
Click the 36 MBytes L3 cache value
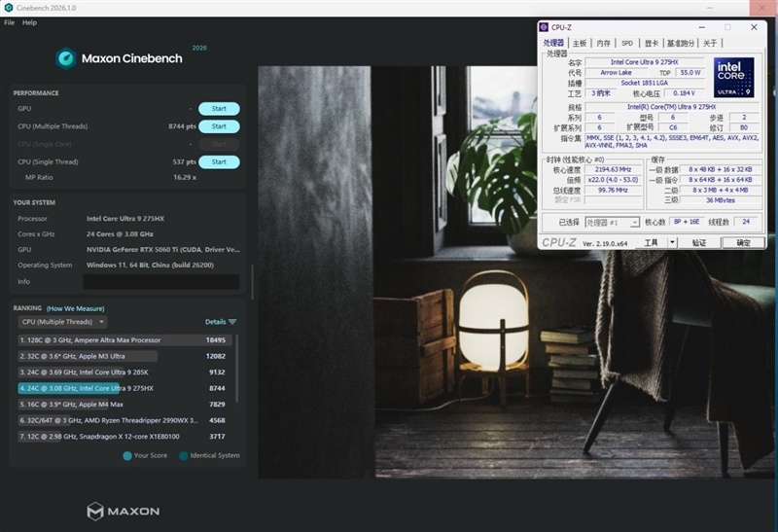721,200
